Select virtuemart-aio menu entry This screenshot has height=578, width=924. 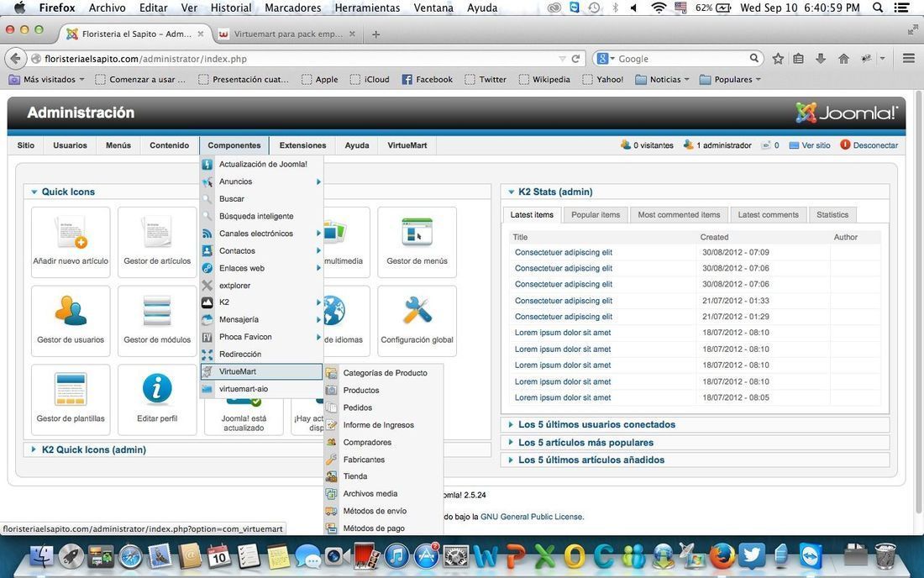point(261,389)
